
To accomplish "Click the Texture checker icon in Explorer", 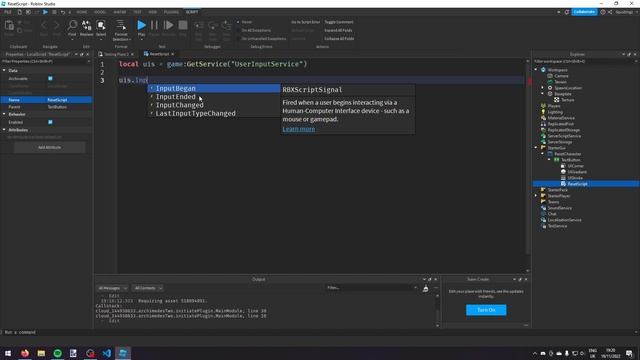I will click(x=556, y=100).
